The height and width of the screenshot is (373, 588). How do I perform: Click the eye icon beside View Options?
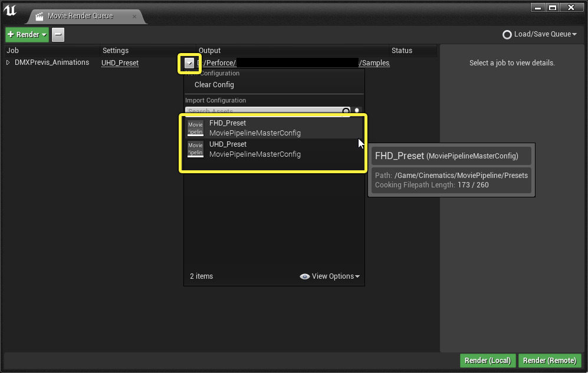tap(304, 276)
